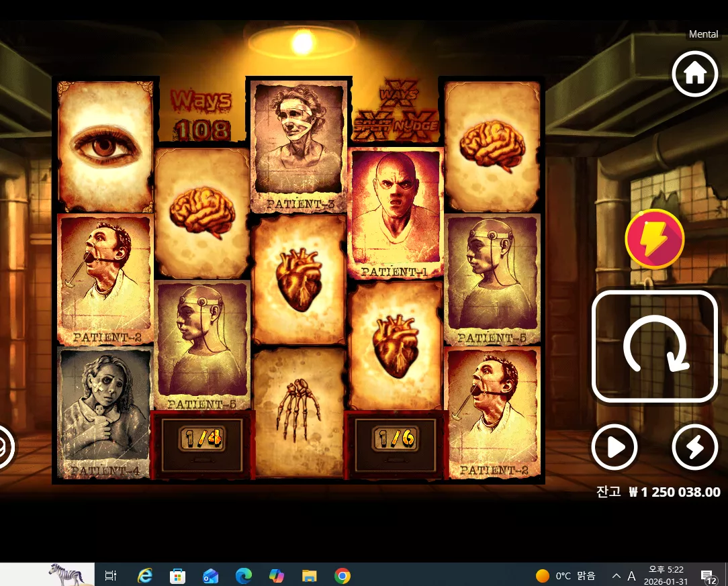Viewport: 728px width, 586px height.
Task: Click the 1/4 counter box under reel two
Action: pyautogui.click(x=202, y=445)
